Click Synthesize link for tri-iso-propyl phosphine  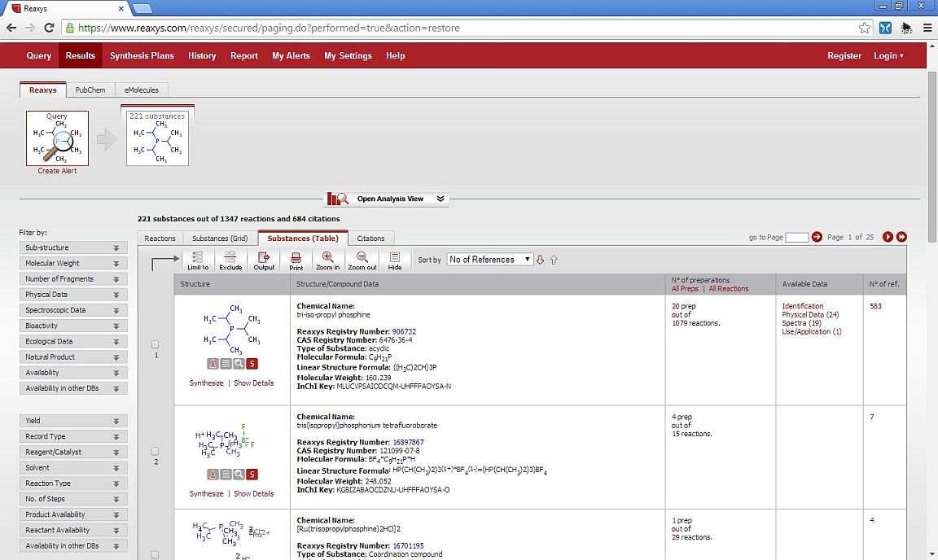(206, 383)
